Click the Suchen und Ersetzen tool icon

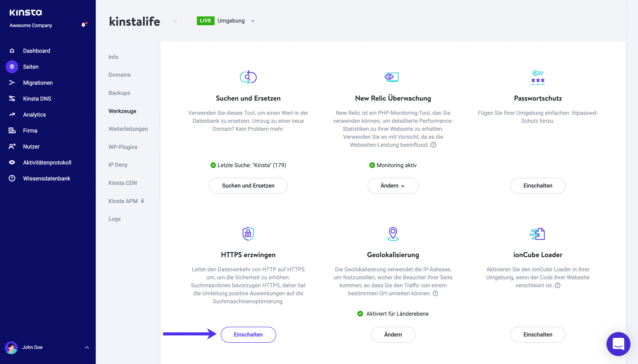click(248, 77)
